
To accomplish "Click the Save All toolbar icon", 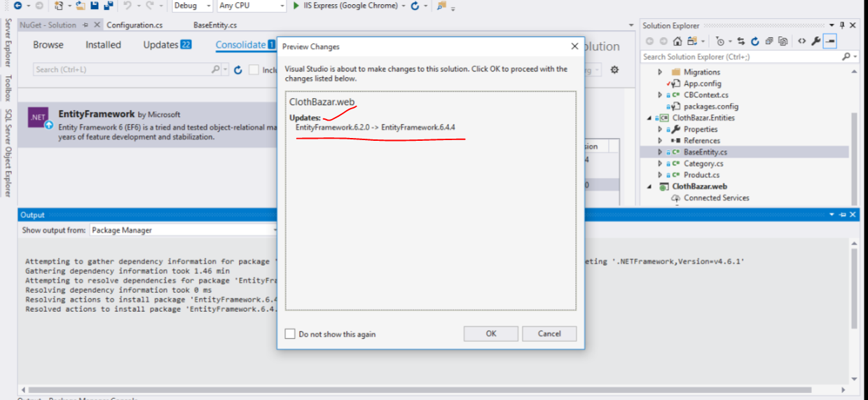I will point(109,6).
